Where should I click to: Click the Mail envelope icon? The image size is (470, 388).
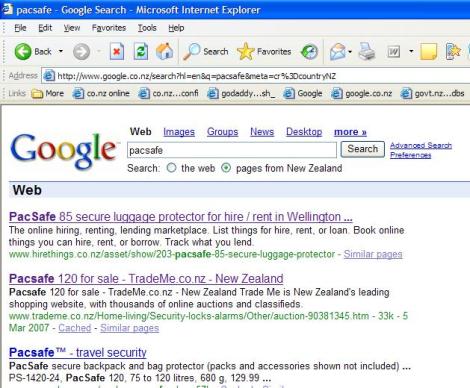pos(337,52)
